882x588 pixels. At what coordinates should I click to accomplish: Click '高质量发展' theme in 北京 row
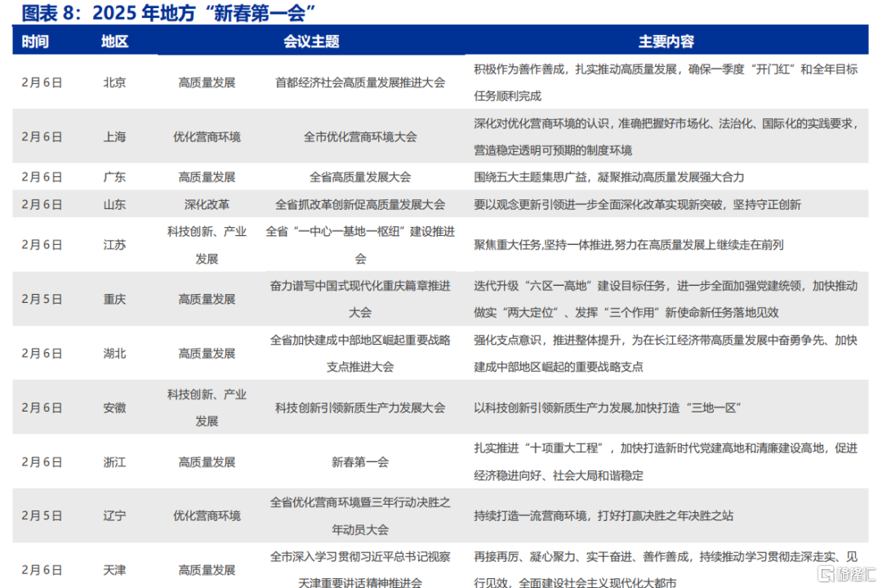click(207, 82)
